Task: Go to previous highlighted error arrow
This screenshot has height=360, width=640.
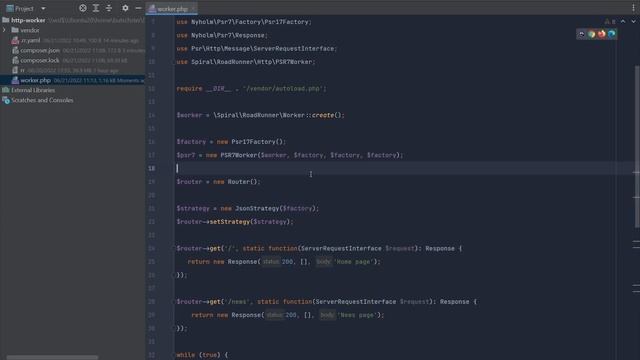Action: [x=623, y=21]
